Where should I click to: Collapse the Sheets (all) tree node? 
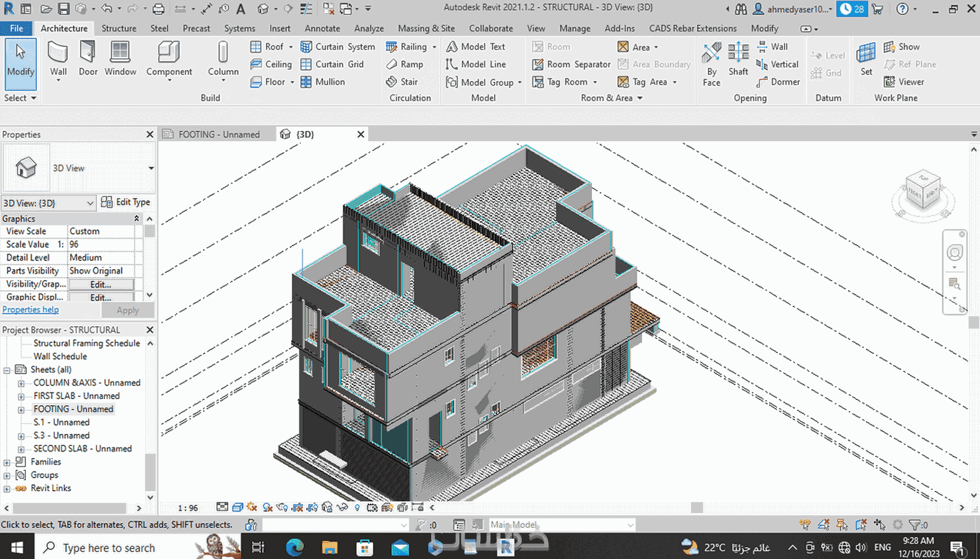(x=7, y=370)
